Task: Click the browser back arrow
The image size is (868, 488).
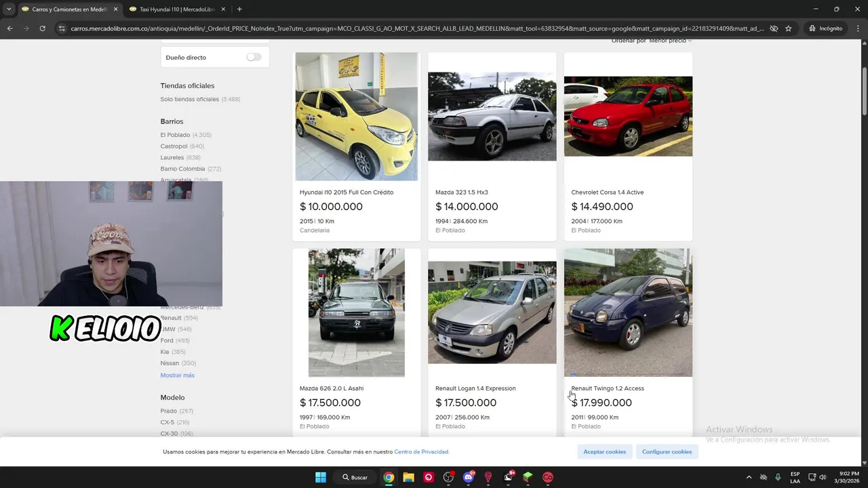Action: point(9,28)
